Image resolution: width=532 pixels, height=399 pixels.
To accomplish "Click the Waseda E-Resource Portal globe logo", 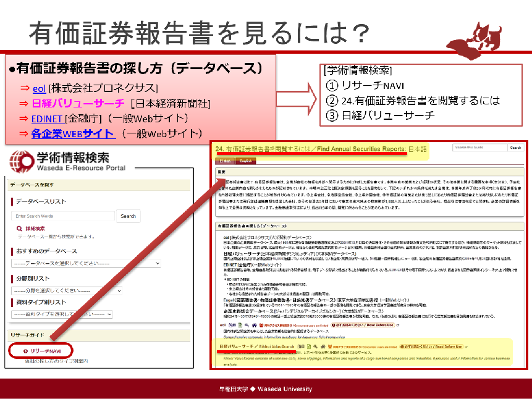I will click(22, 161).
